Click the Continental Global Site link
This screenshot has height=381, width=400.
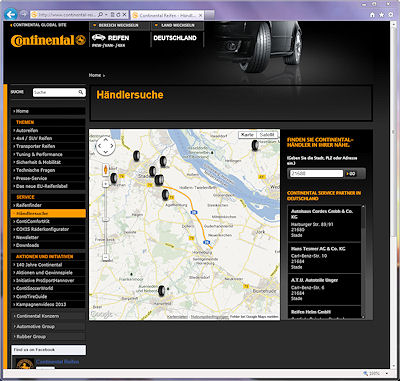click(x=38, y=25)
